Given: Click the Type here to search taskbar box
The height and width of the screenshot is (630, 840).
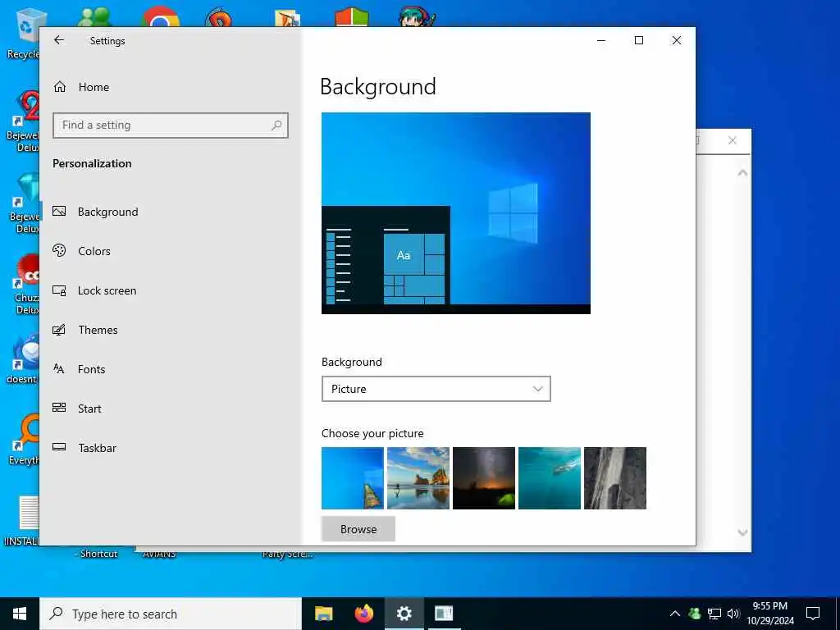Looking at the screenshot, I should click(171, 614).
